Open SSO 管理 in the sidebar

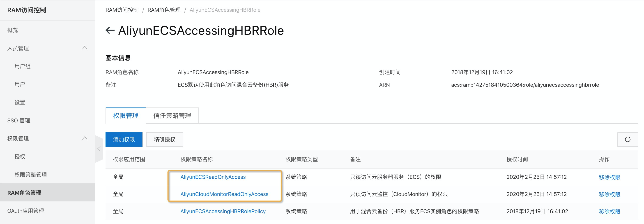point(19,120)
